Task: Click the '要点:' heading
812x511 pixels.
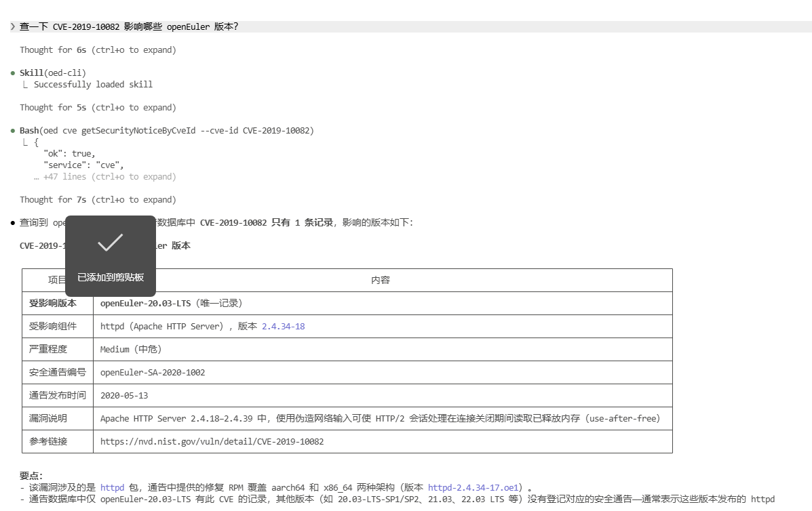Action: (31, 476)
